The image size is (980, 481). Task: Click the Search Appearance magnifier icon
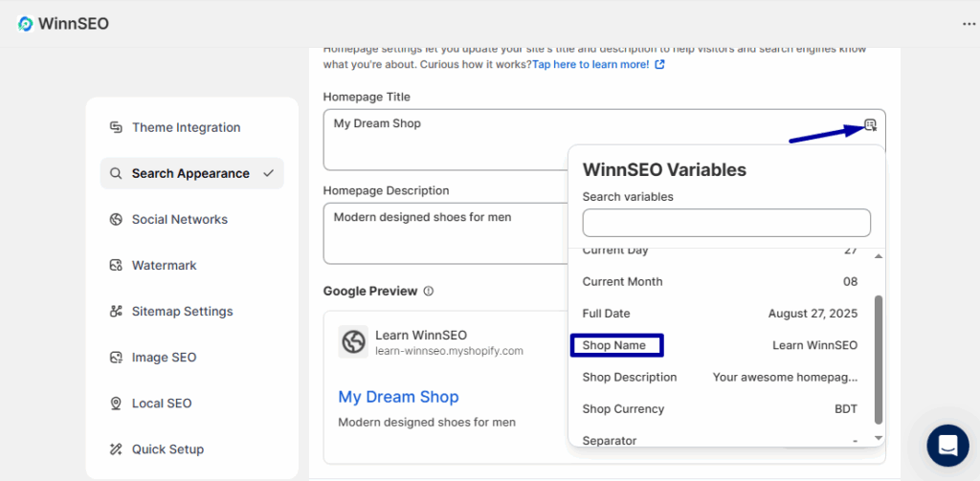pos(116,174)
